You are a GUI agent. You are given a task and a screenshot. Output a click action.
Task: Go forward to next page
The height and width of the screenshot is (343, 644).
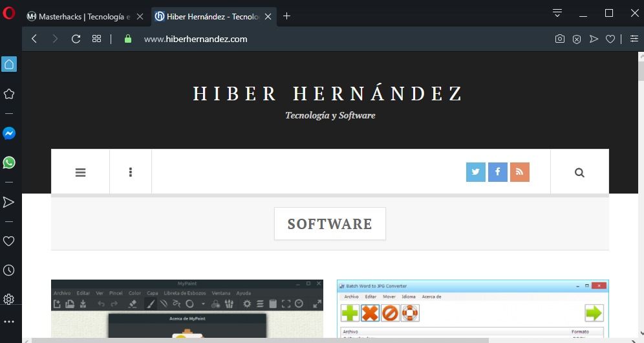tap(55, 39)
